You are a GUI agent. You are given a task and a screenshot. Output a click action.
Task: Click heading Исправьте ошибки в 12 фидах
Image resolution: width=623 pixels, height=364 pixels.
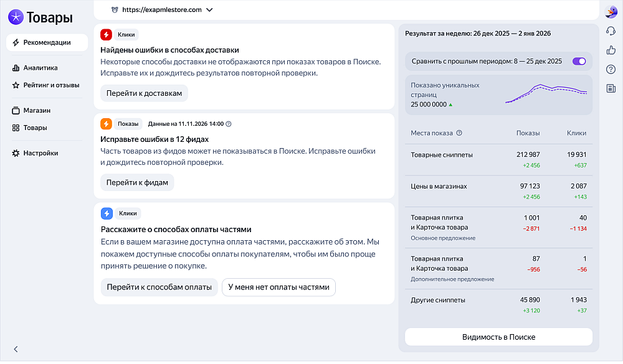coord(155,139)
